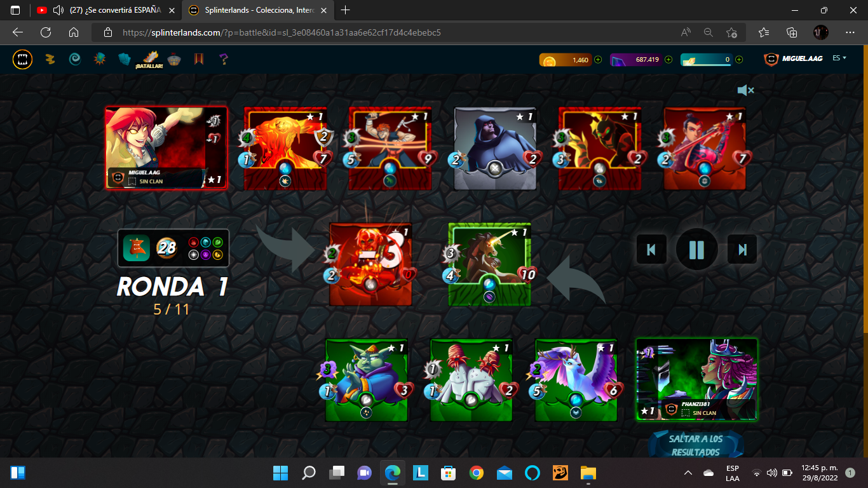Skip to the previous battle step
868x488 pixels.
(651, 249)
